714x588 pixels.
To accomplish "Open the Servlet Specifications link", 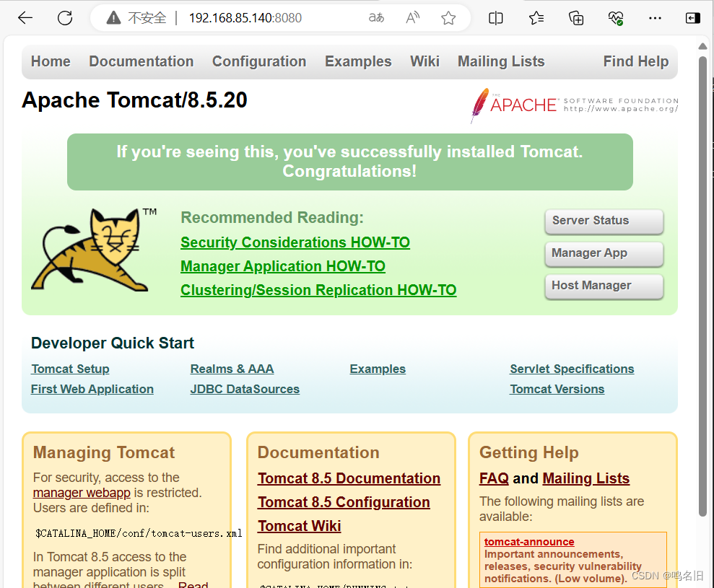I will point(572,369).
